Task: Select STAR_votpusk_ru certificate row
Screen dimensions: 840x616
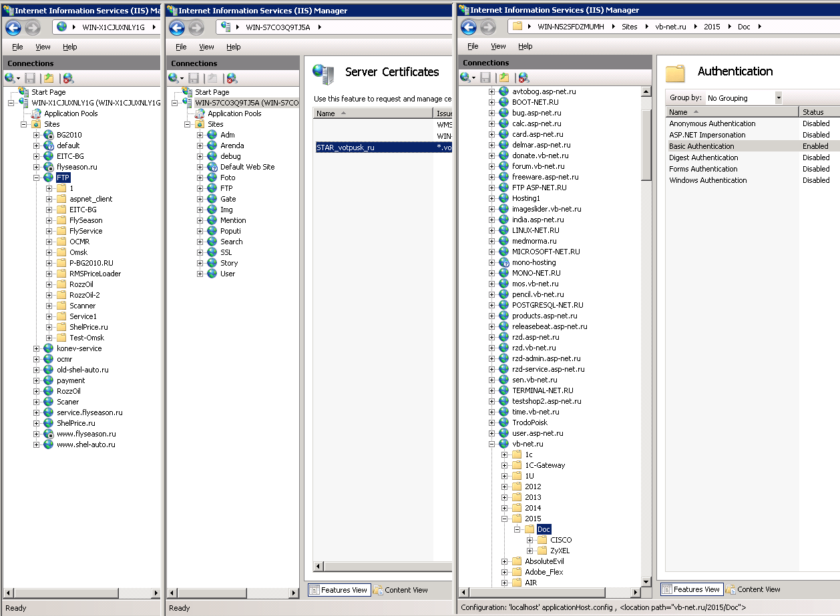Action: (x=383, y=147)
